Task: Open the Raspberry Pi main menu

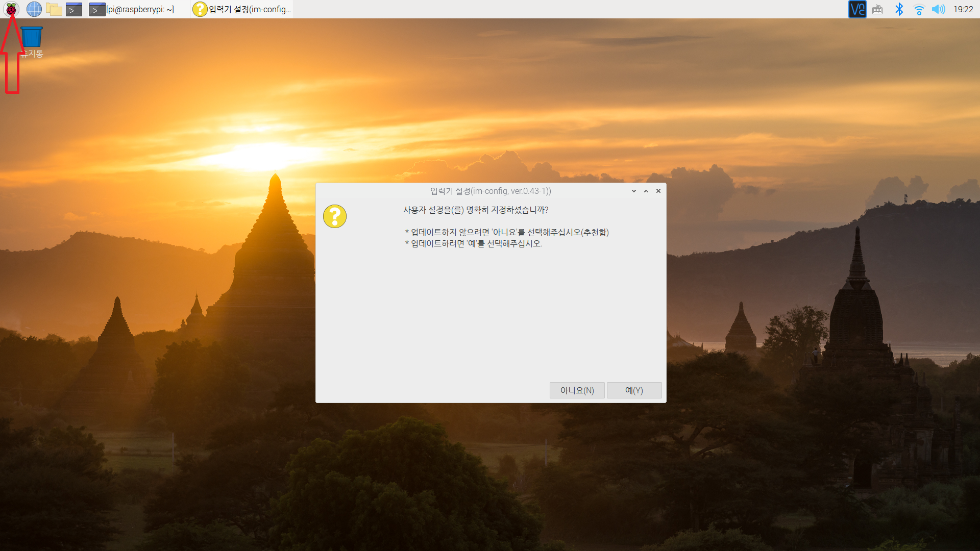Action: pyautogui.click(x=11, y=9)
